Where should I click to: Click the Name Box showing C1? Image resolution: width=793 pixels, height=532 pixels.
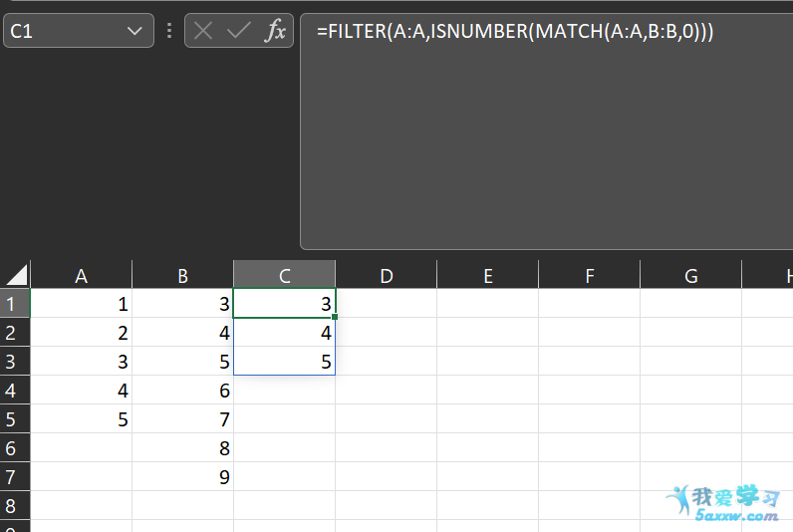(x=79, y=31)
